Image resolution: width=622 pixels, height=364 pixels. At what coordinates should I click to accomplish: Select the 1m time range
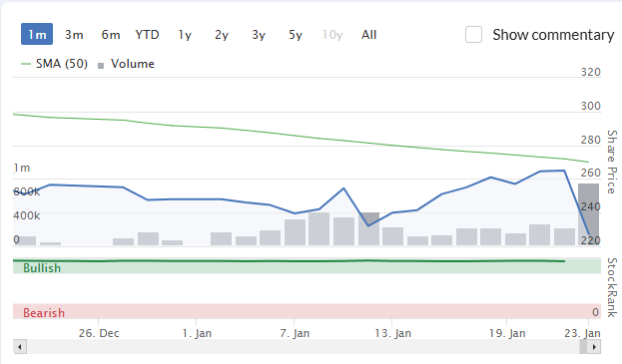tap(37, 35)
